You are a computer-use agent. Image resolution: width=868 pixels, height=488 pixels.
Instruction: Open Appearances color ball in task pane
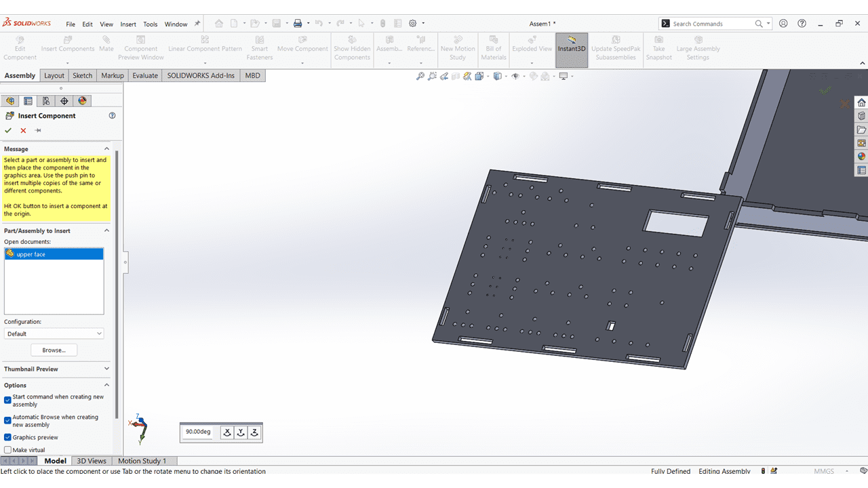861,157
